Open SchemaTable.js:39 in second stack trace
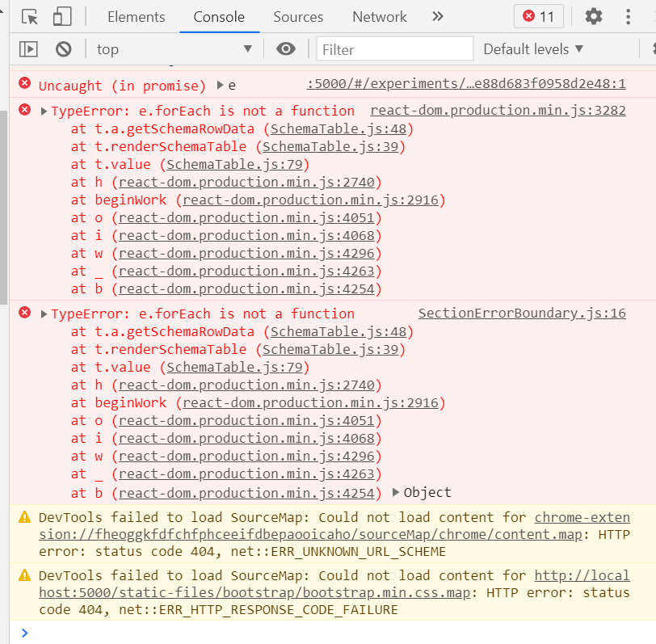Viewport: 656px width, 644px height. [330, 349]
